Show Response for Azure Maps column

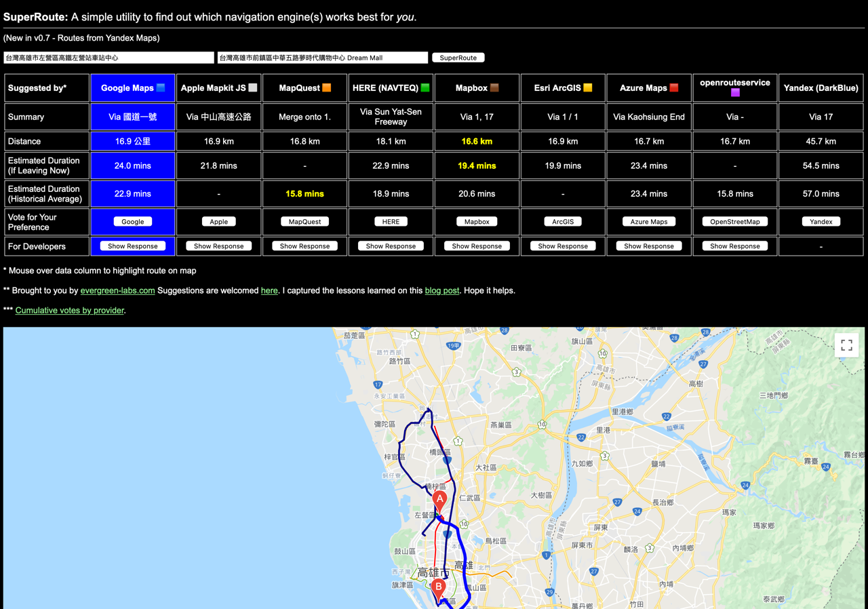[649, 246]
